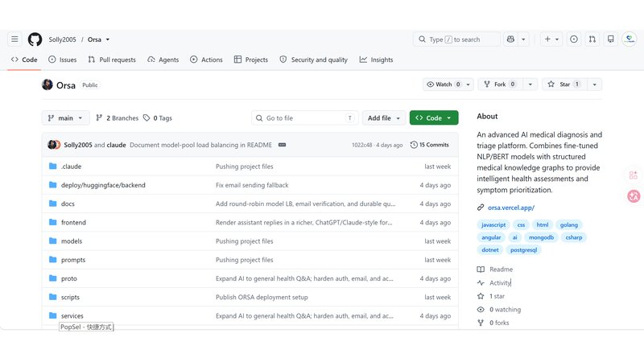Open the user profile avatar menu
Viewport: 644px width, 362px height.
pyautogui.click(x=630, y=39)
